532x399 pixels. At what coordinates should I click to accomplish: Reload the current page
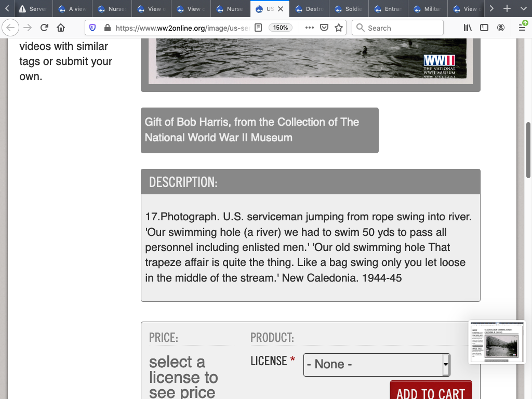click(45, 28)
